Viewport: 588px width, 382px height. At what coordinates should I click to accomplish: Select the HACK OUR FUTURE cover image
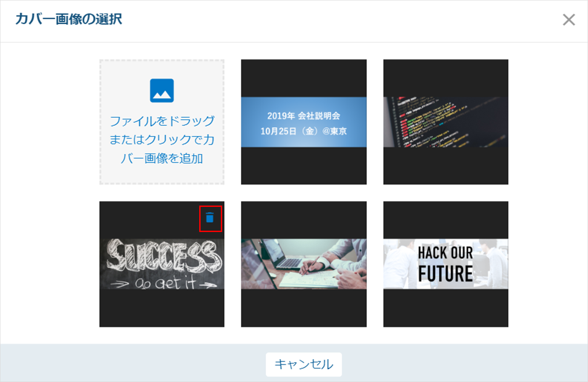coord(446,264)
